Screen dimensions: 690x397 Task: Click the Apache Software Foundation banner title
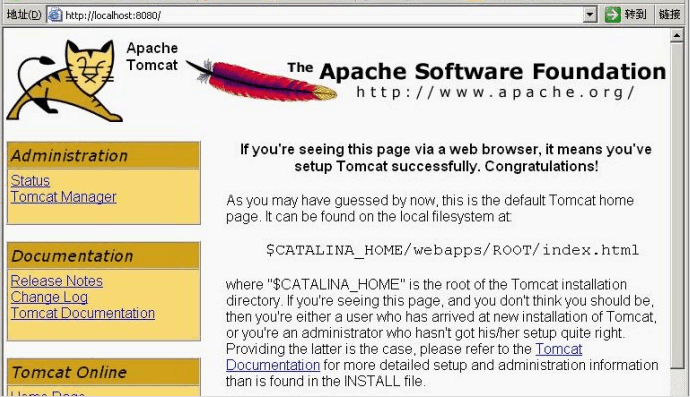click(477, 72)
